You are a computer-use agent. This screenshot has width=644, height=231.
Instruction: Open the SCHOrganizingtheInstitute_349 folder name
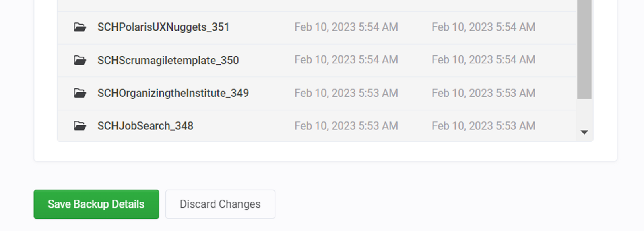pos(173,93)
